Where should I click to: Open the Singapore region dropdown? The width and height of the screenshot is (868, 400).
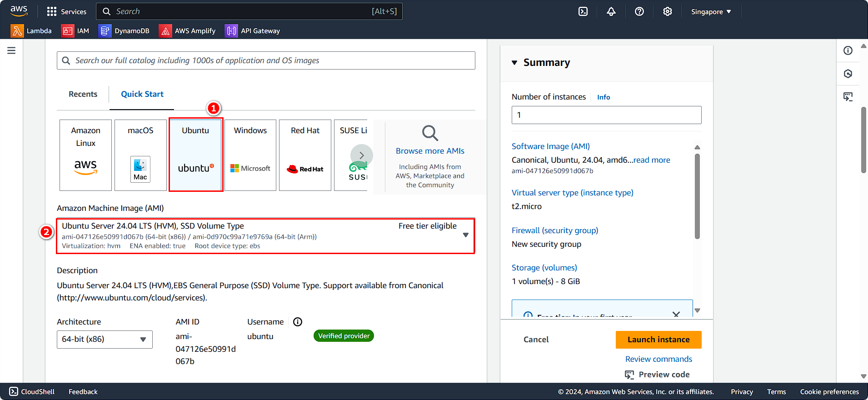711,11
